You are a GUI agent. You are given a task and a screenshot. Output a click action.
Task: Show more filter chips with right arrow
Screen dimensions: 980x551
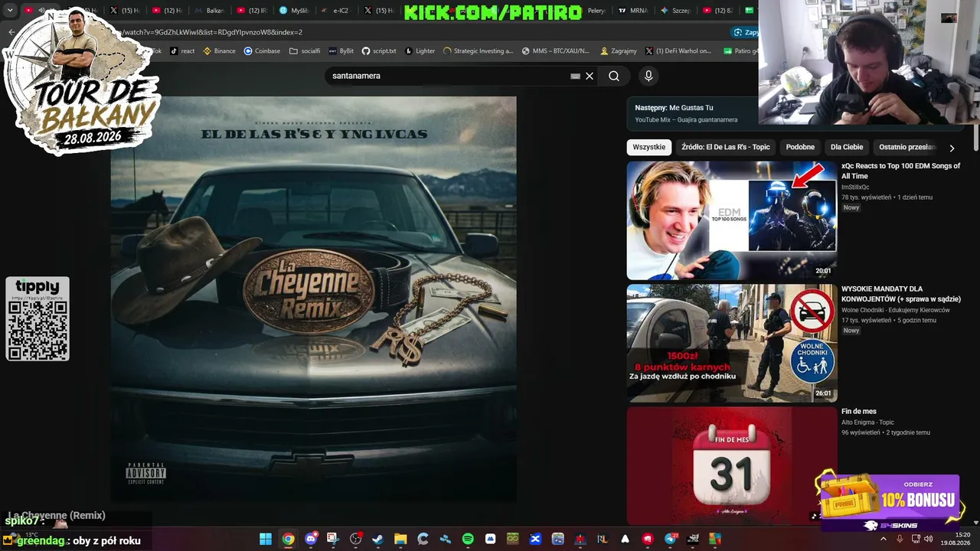952,148
